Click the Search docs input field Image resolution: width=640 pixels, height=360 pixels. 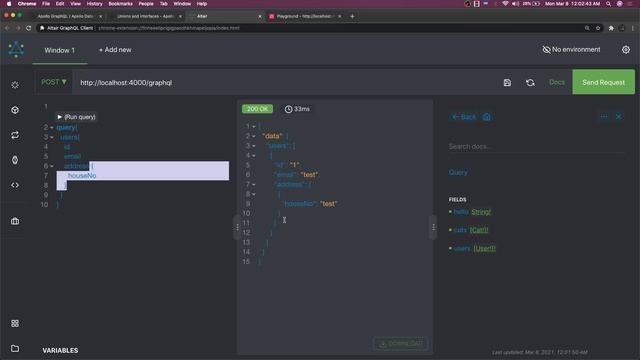click(x=536, y=147)
